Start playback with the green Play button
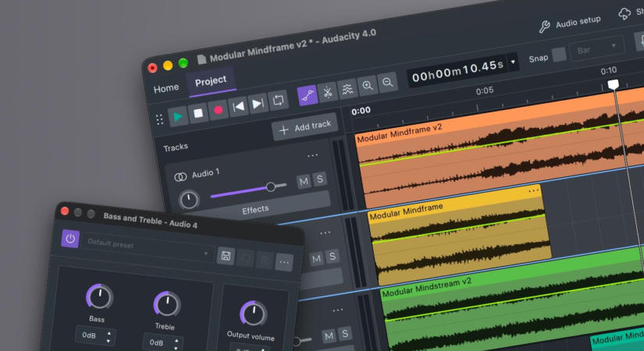This screenshot has width=644, height=351. 178,117
